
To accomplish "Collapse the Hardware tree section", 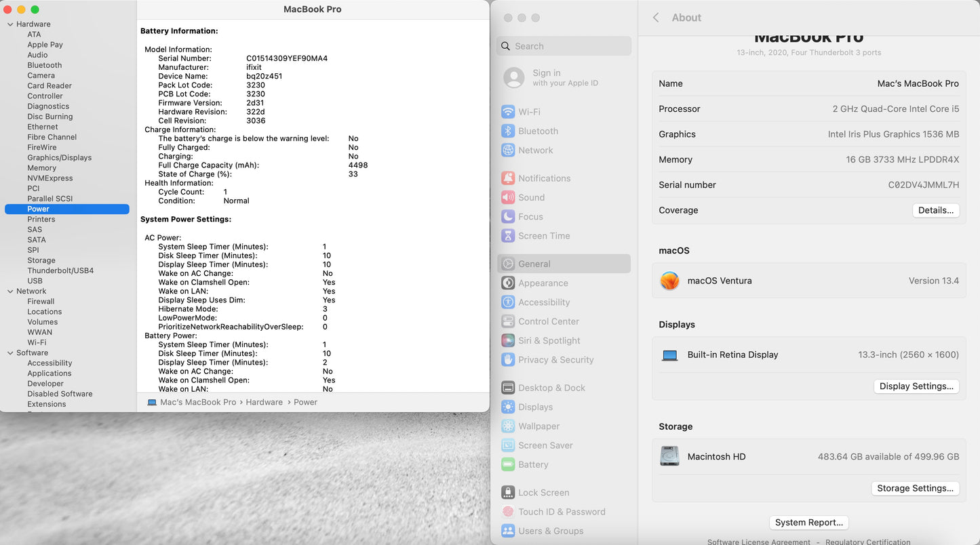I will click(x=10, y=24).
